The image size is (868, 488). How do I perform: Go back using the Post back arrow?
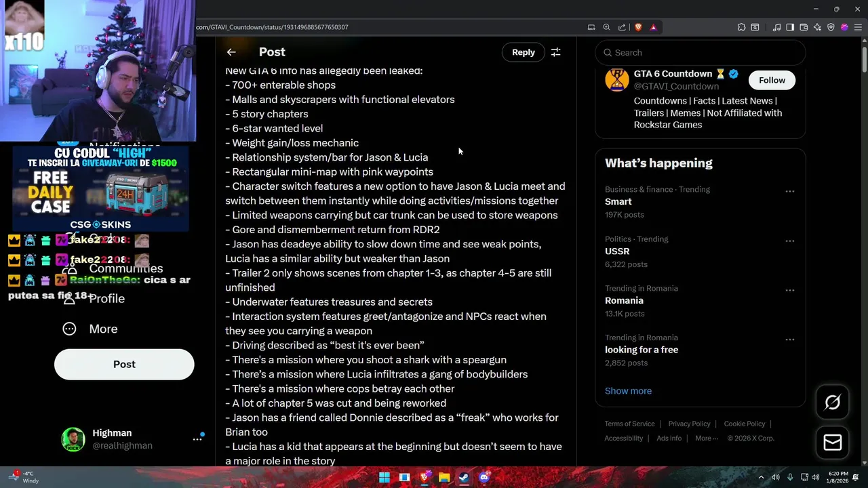[231, 52]
